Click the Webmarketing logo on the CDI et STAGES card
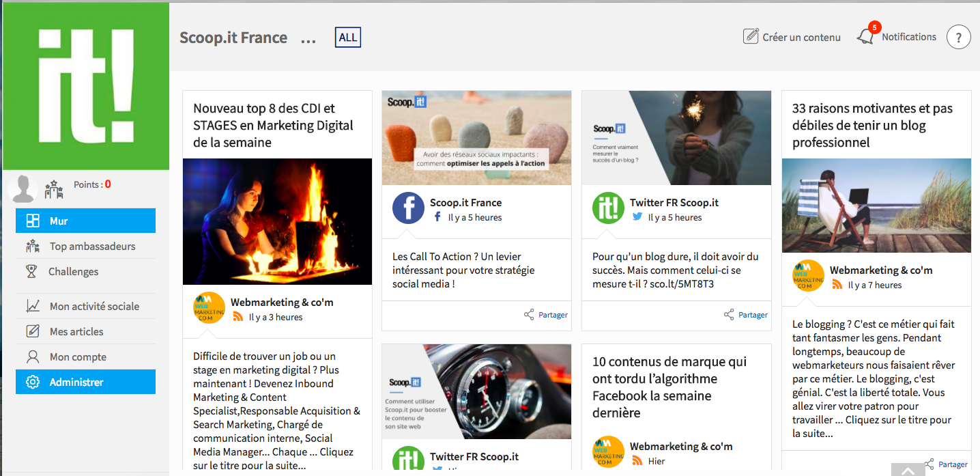The width and height of the screenshot is (980, 476). tap(209, 307)
